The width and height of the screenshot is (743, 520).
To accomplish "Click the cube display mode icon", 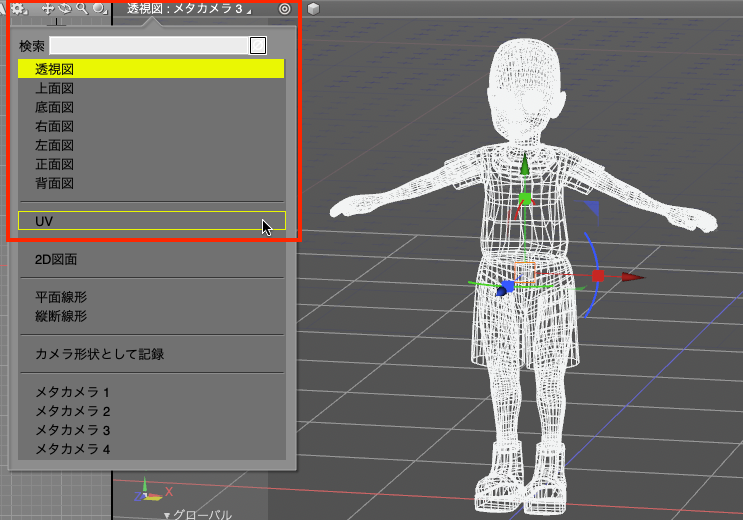I will [x=313, y=9].
